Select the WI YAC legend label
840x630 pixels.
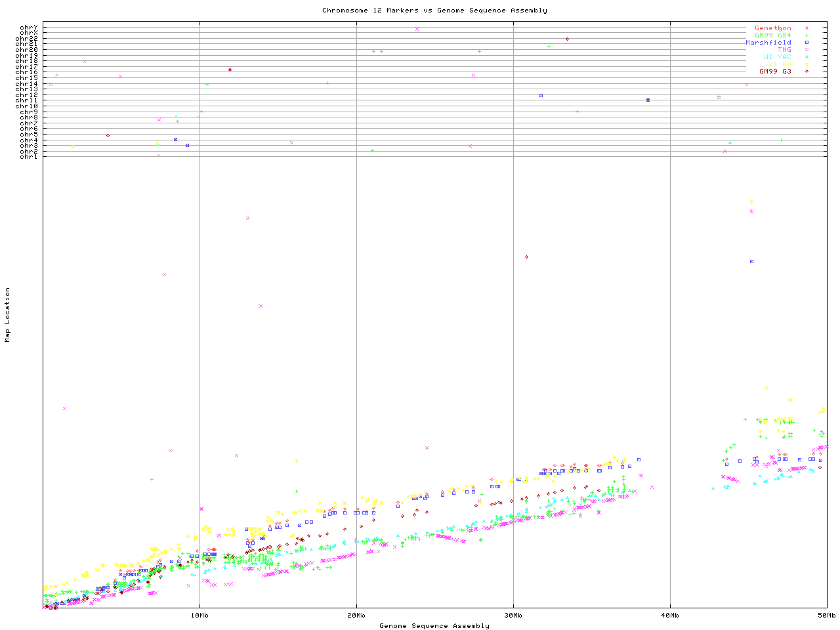click(778, 57)
